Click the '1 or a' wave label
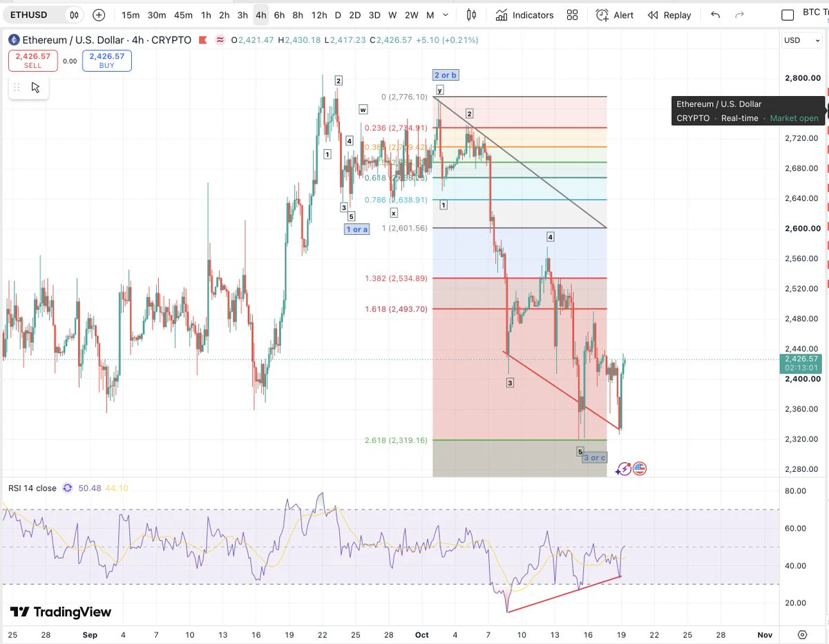The image size is (829, 644). (356, 229)
